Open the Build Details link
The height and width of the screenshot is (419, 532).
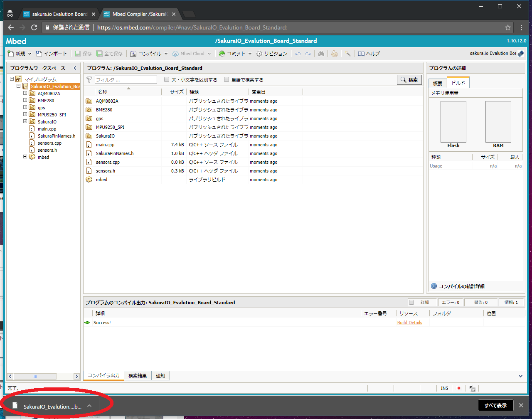pos(409,323)
